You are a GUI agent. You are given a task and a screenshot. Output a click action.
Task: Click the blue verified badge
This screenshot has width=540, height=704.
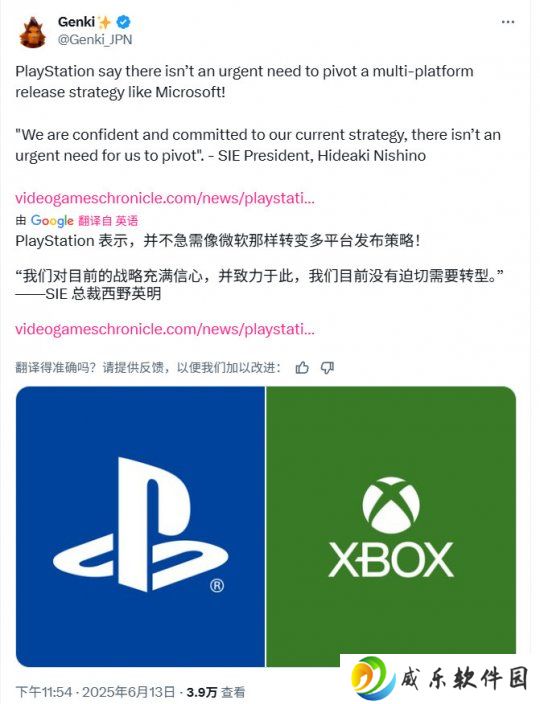tap(123, 22)
